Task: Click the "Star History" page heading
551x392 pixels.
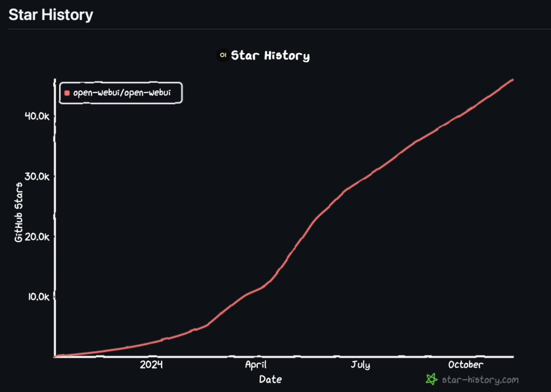Action: pos(51,15)
